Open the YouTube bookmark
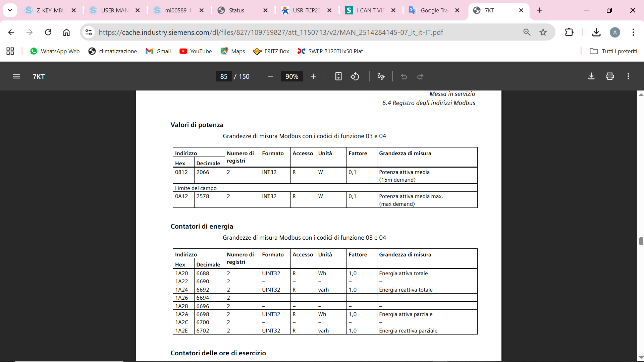This screenshot has width=644, height=362. [196, 51]
